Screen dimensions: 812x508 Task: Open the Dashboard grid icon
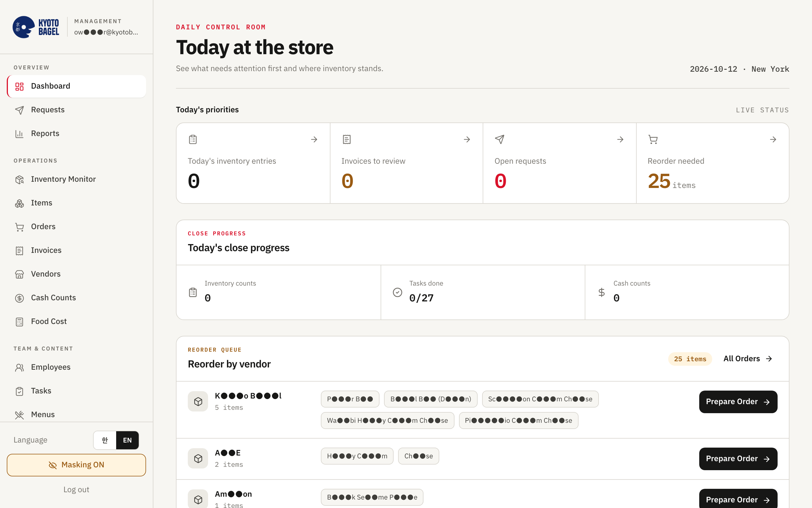pos(19,86)
